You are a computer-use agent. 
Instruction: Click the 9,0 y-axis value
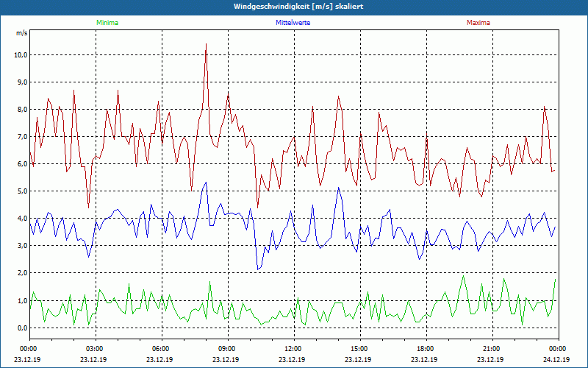22,82
